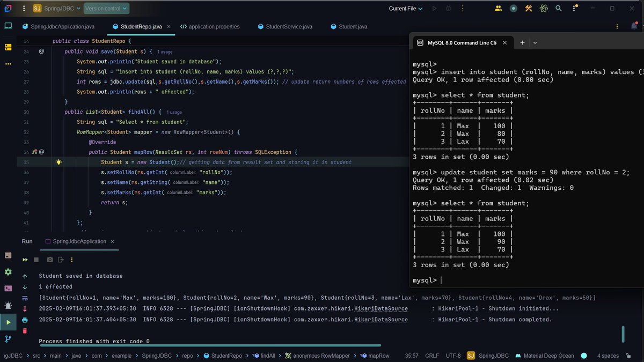Open the Current File run configuration dropdown
The width and height of the screenshot is (644, 362).
coord(406,9)
